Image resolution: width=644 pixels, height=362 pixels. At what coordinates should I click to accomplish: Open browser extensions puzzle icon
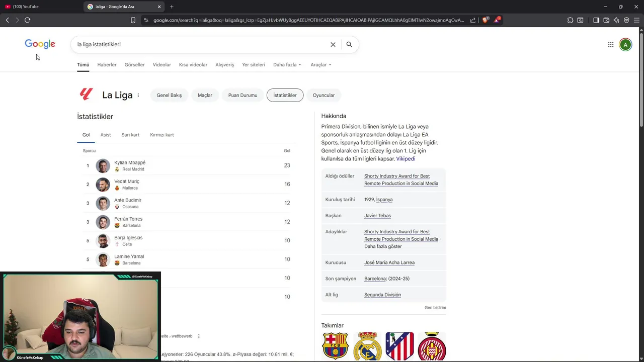tap(570, 20)
